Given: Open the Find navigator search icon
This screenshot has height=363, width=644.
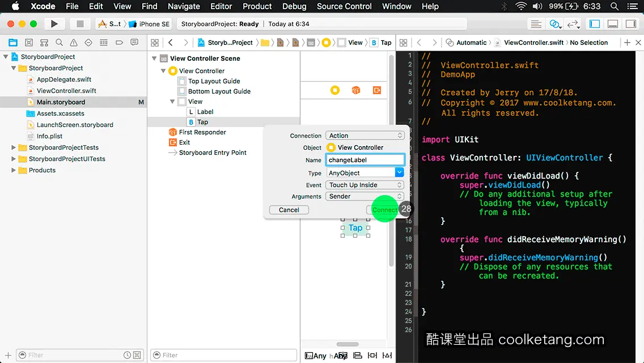Looking at the screenshot, I should coord(59,43).
